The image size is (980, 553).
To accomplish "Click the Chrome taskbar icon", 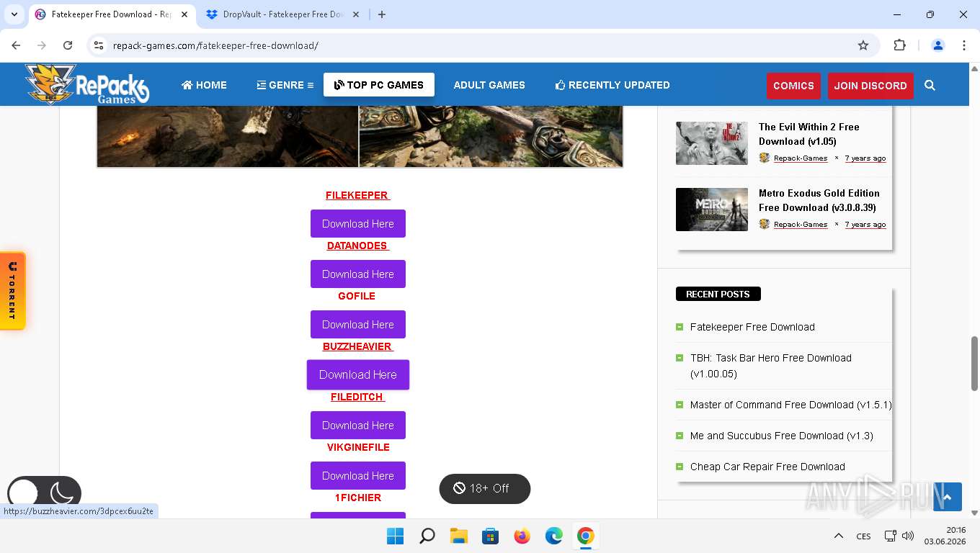I will tap(585, 536).
